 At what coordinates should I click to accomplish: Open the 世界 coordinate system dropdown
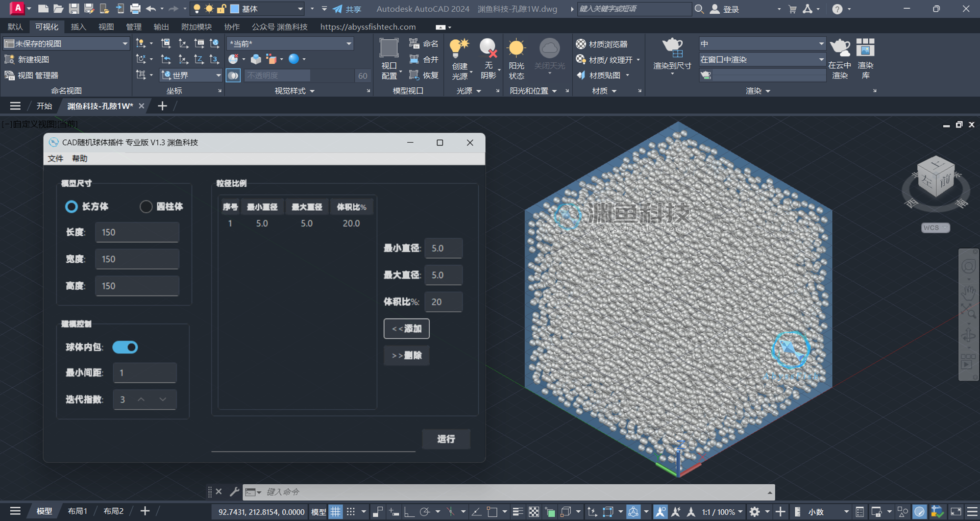(191, 75)
